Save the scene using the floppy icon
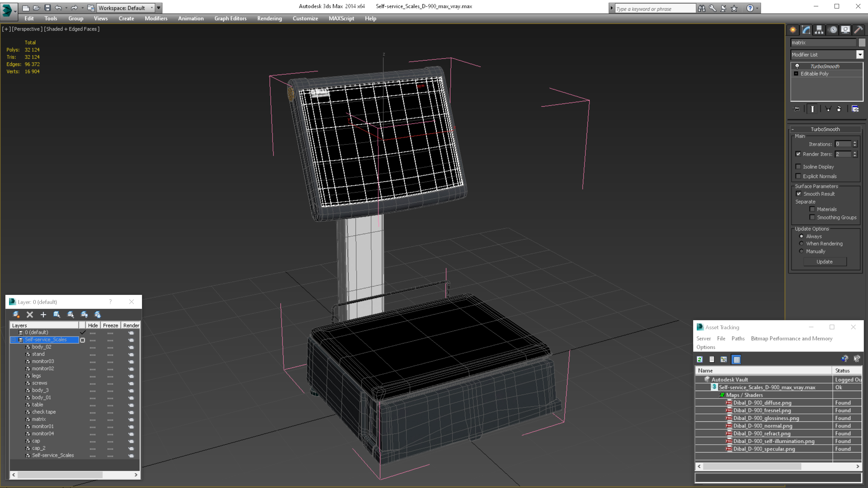 (x=48, y=8)
